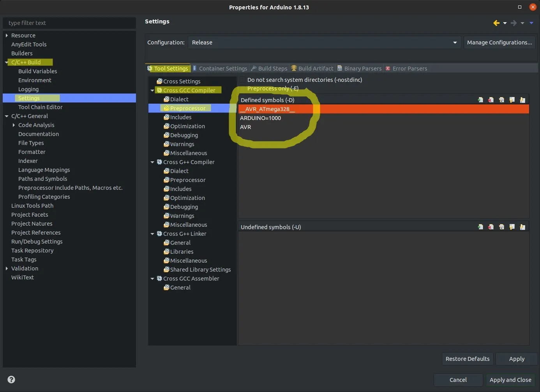
Task: Expand the Code Analysis node
Action: [14, 125]
